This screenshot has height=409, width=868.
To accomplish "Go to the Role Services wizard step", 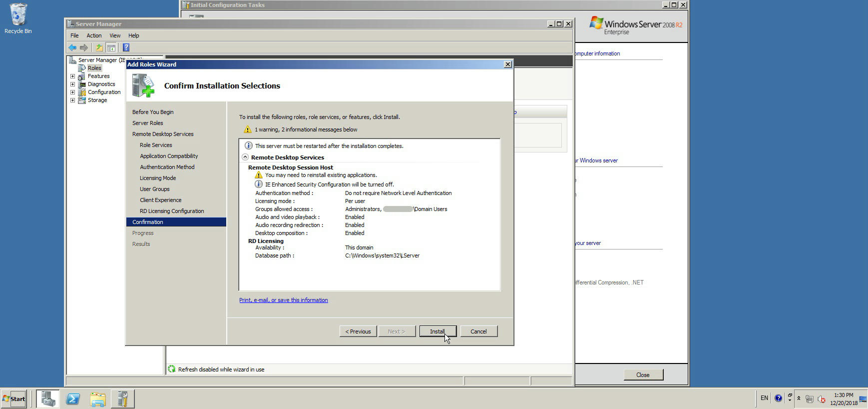I will tap(156, 145).
